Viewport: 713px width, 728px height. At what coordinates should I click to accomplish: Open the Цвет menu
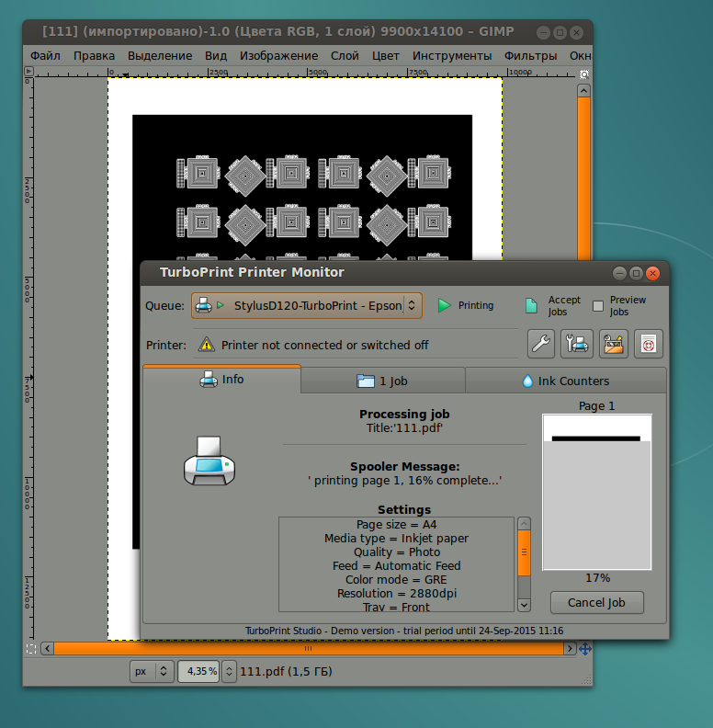386,56
